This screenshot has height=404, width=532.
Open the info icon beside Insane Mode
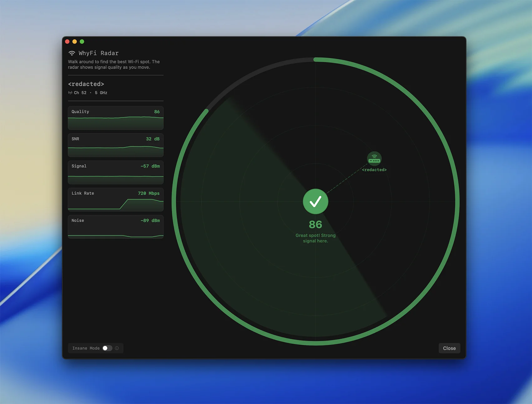click(117, 348)
